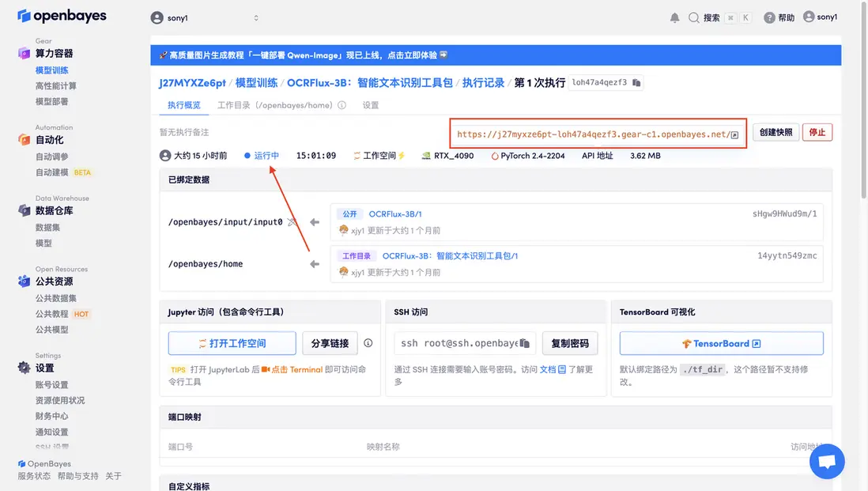This screenshot has width=868, height=491.
Task: Switch to the 工作目录 (/openbayes/home) tab
Action: tap(274, 105)
